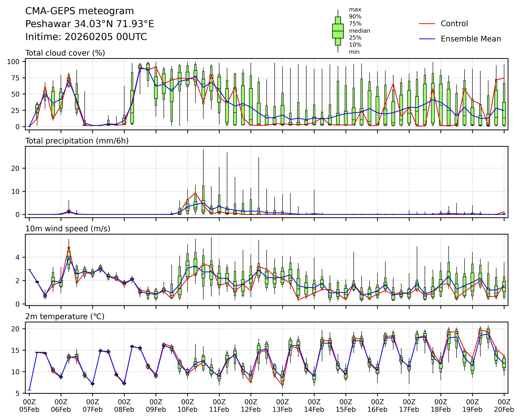This screenshot has width=521, height=420.
Task: Click the 'CMA-GEPS meteogram' title
Action: (80, 11)
